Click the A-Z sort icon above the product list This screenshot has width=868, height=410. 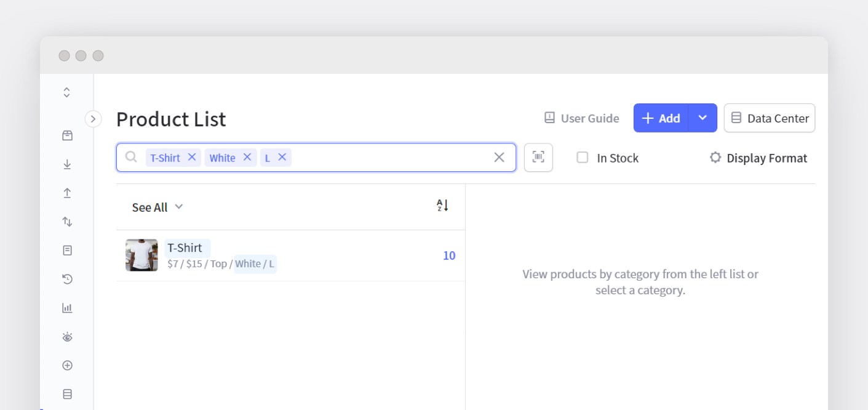pyautogui.click(x=442, y=206)
